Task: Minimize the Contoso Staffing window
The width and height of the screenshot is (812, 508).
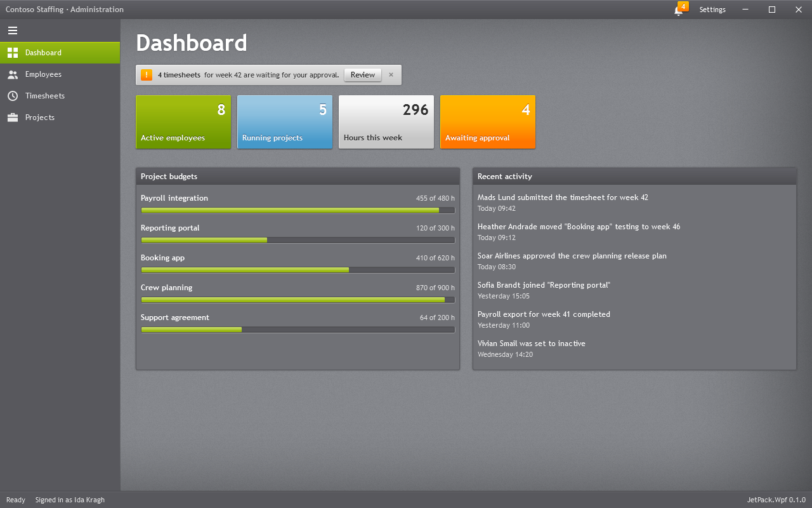Action: (x=745, y=10)
